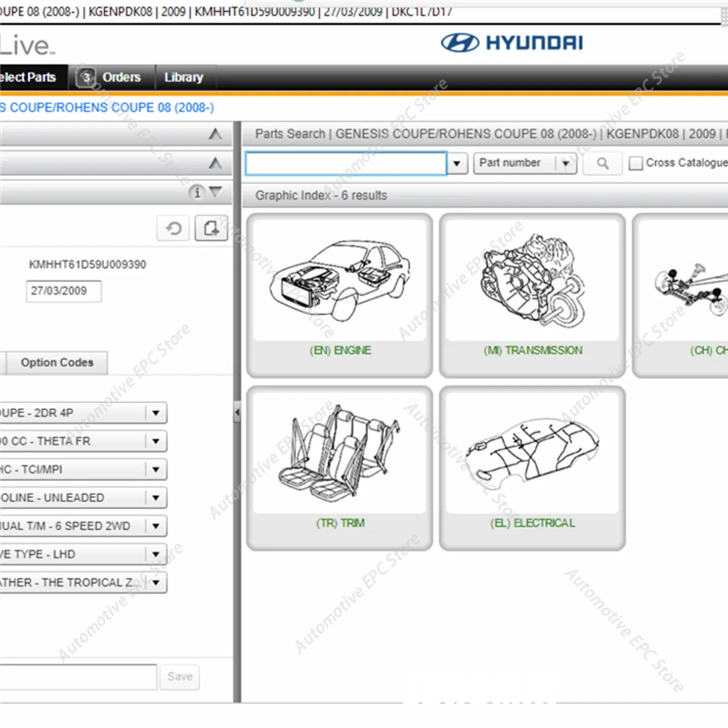Image resolution: width=728 pixels, height=728 pixels.
Task: Click the Save button
Action: (179, 676)
